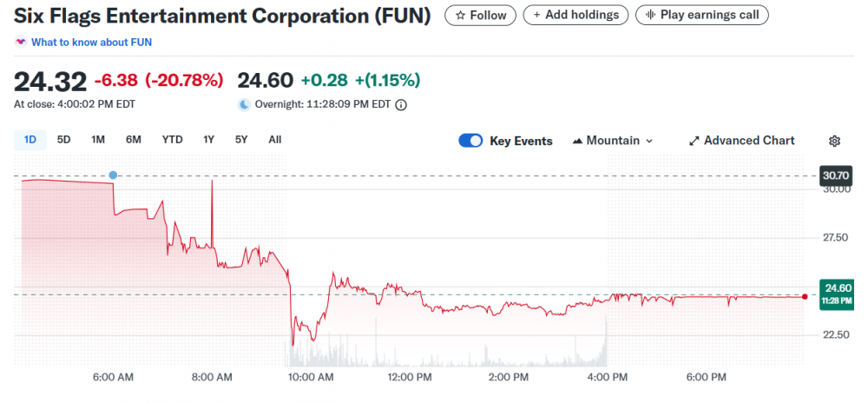Click the overnight moon icon
868x403 pixels.
coord(245,105)
